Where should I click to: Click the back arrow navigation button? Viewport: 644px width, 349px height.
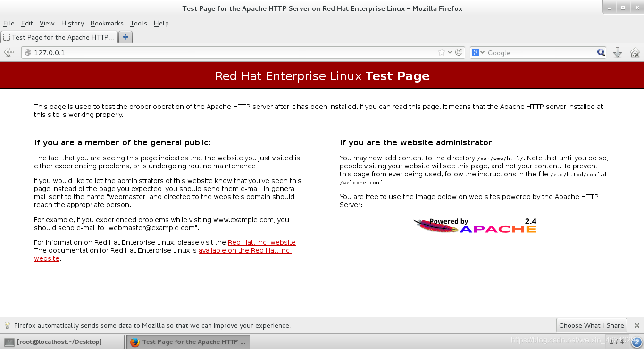point(8,52)
